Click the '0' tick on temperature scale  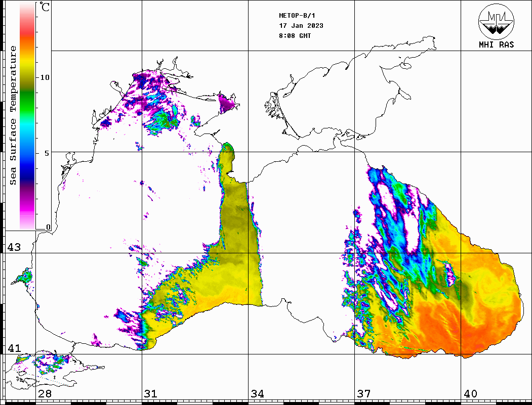click(48, 227)
